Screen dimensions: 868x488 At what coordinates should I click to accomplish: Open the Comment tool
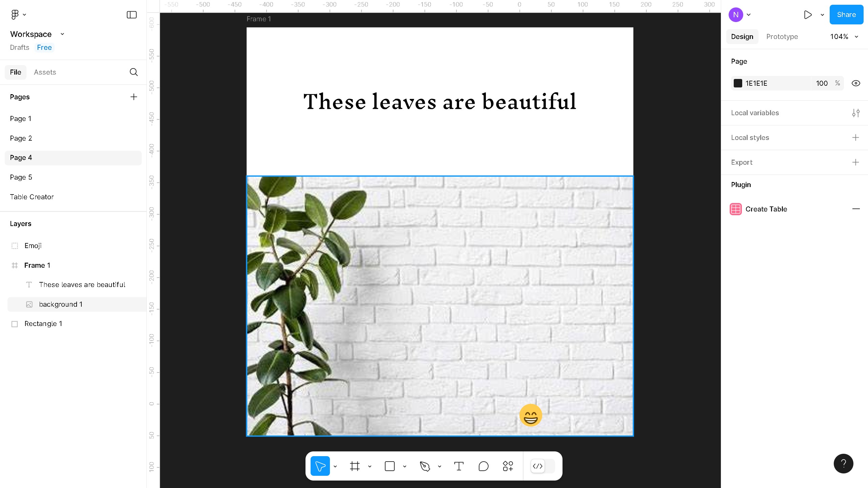point(483,466)
